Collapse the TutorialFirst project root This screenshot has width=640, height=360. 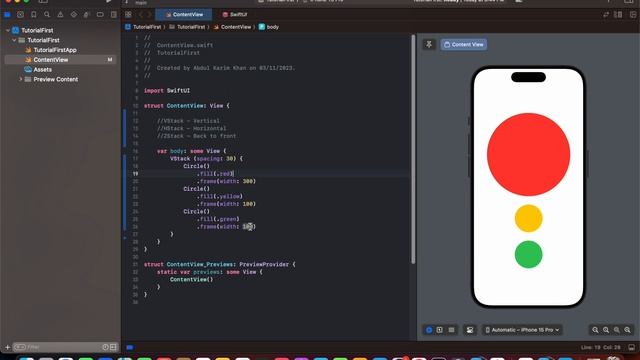point(8,30)
